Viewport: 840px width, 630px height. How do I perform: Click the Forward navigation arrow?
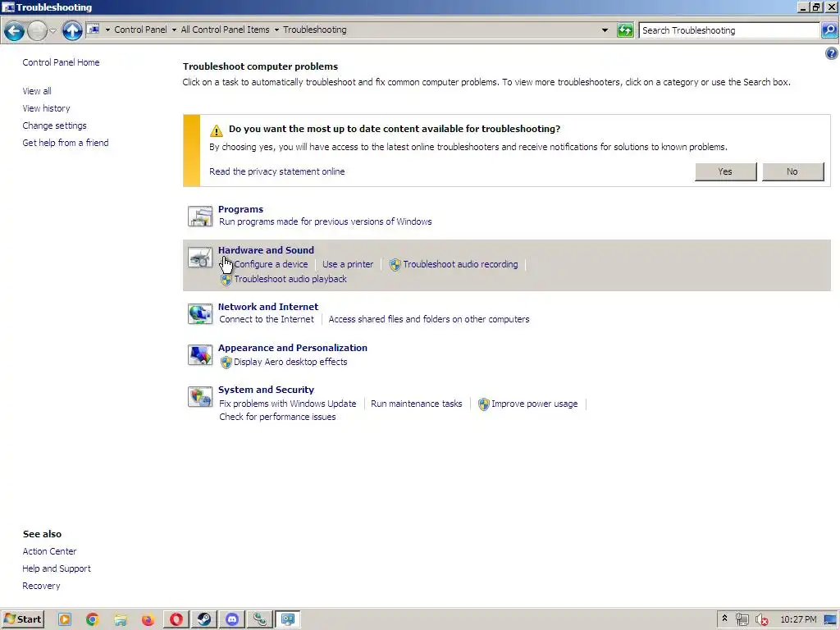coord(37,30)
